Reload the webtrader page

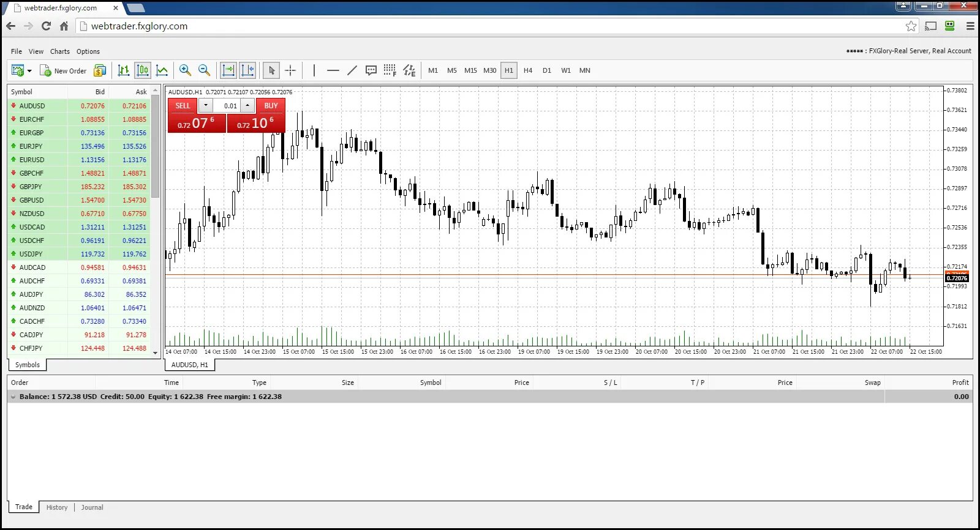(x=46, y=26)
